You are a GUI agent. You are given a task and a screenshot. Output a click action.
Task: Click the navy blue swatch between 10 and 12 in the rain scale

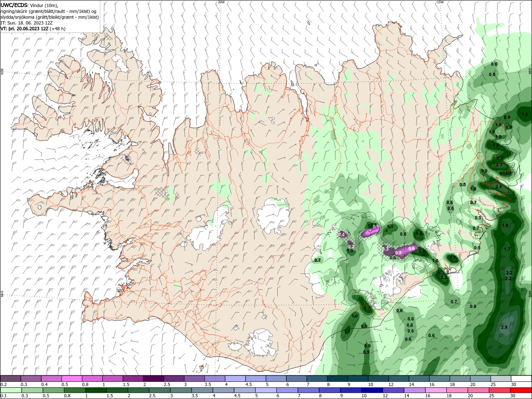[372, 390]
